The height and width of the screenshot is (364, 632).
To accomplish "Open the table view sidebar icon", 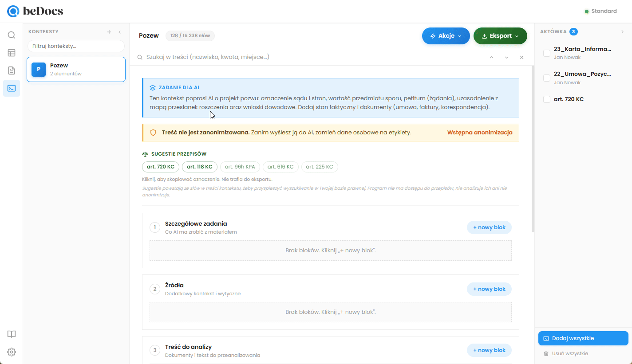I will pos(12,53).
